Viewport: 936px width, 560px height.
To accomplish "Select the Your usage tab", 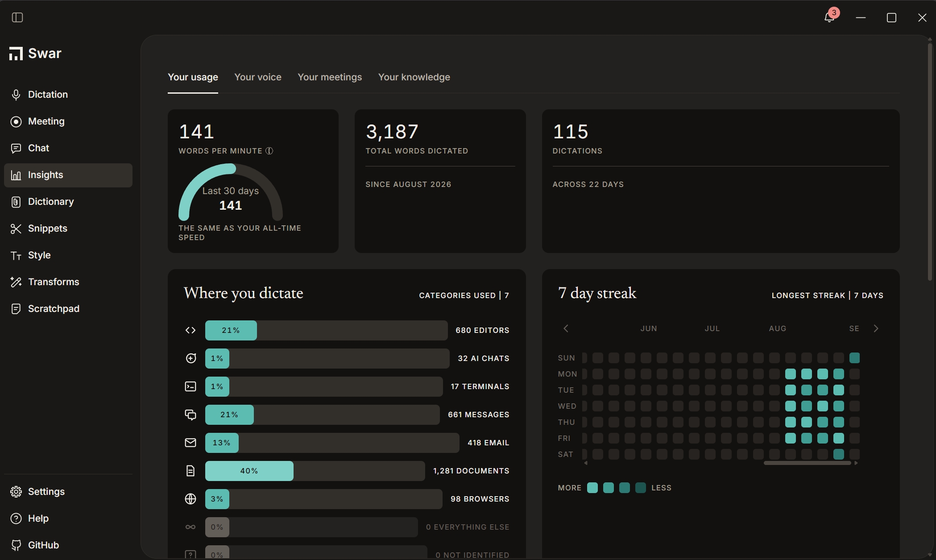I will (193, 77).
